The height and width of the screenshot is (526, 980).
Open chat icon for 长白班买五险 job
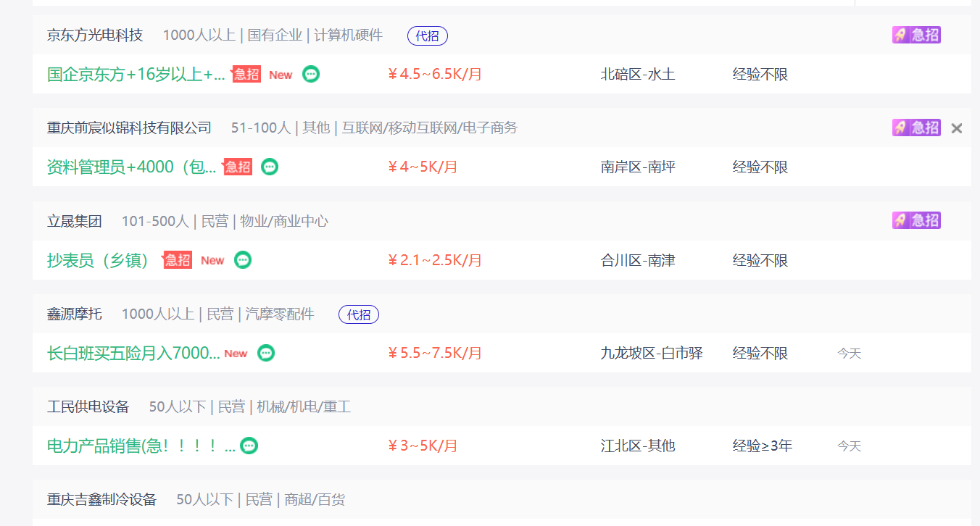click(x=266, y=353)
